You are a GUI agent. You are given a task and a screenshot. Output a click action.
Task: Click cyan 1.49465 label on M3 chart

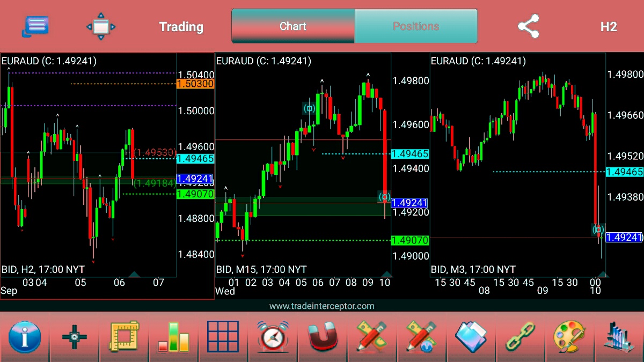pos(625,172)
